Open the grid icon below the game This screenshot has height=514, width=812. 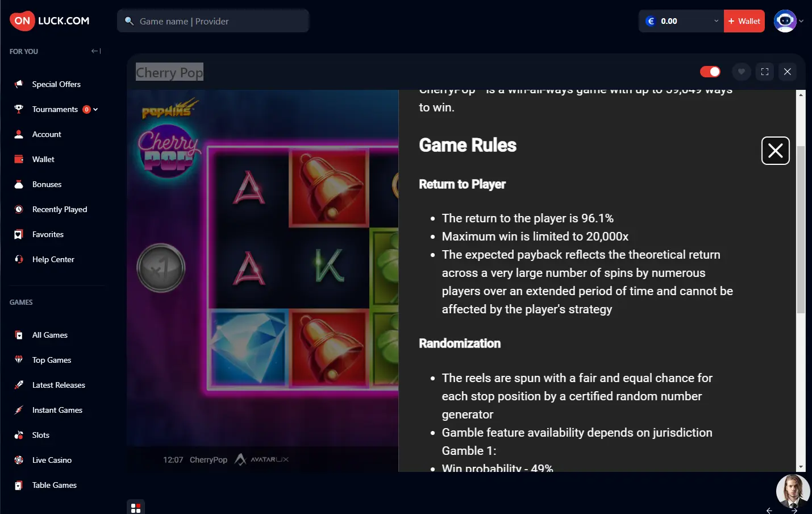pos(136,508)
